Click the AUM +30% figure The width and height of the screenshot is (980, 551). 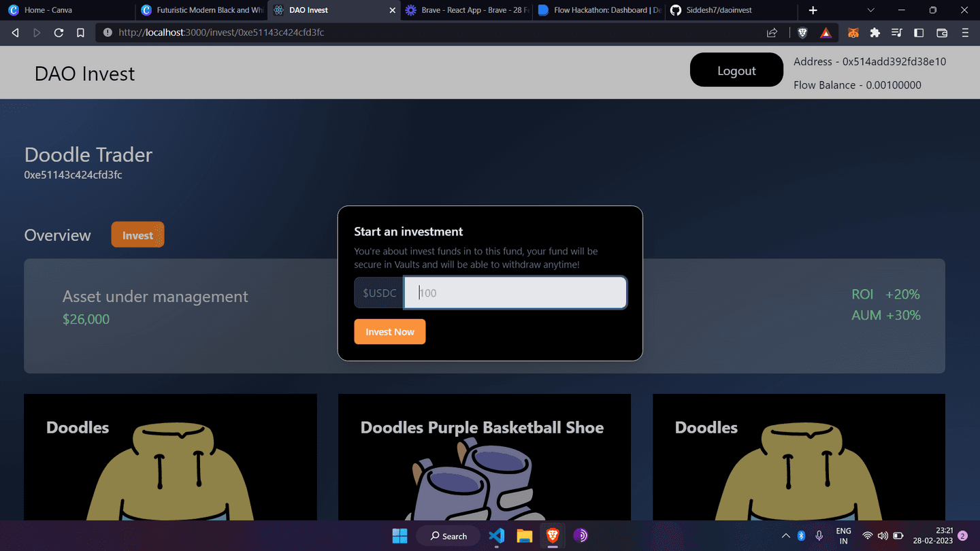click(885, 315)
